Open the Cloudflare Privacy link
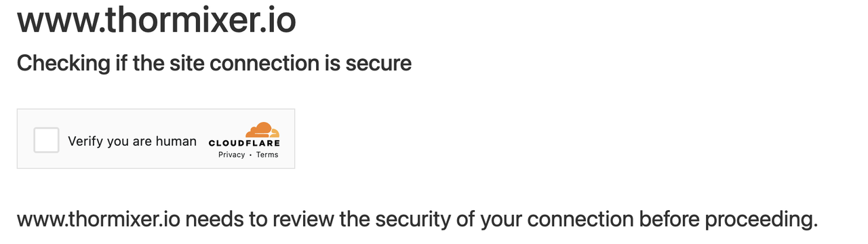 [231, 155]
